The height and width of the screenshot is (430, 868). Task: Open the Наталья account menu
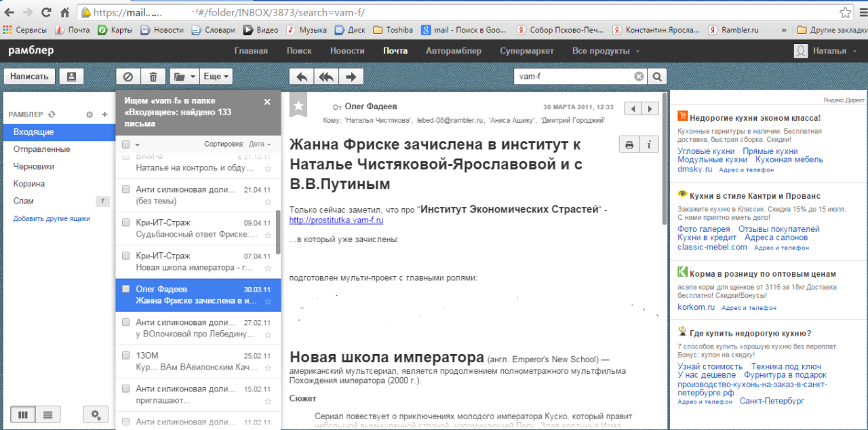pos(827,51)
